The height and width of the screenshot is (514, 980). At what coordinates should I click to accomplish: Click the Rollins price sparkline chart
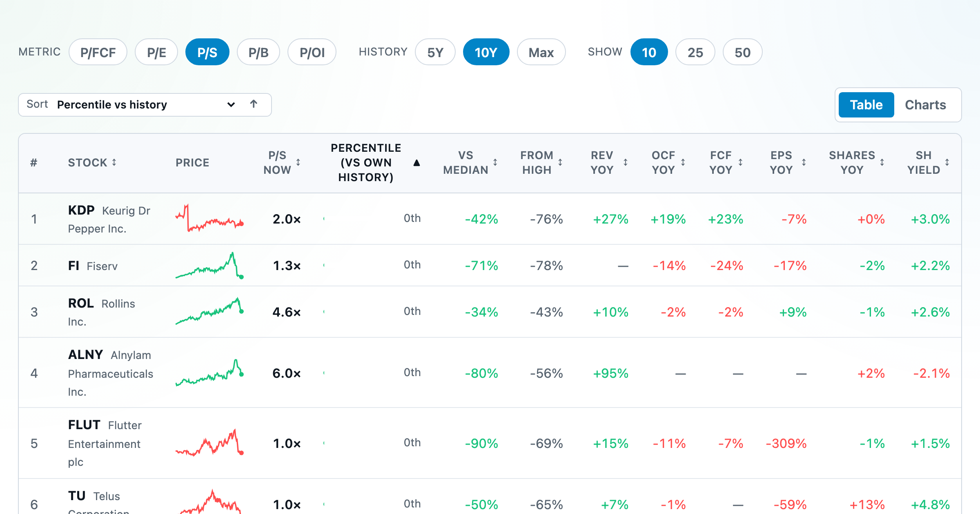[x=209, y=312]
